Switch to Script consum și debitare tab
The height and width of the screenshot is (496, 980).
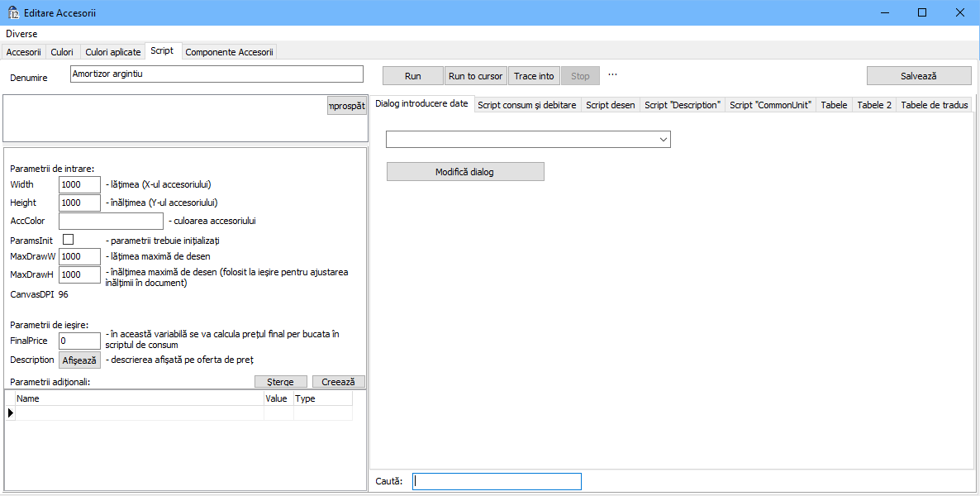pyautogui.click(x=527, y=105)
